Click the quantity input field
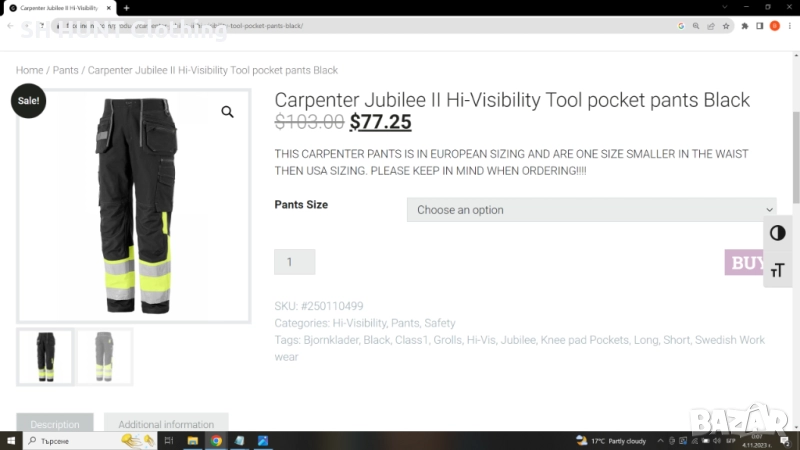Image resolution: width=800 pixels, height=450 pixels. [294, 262]
